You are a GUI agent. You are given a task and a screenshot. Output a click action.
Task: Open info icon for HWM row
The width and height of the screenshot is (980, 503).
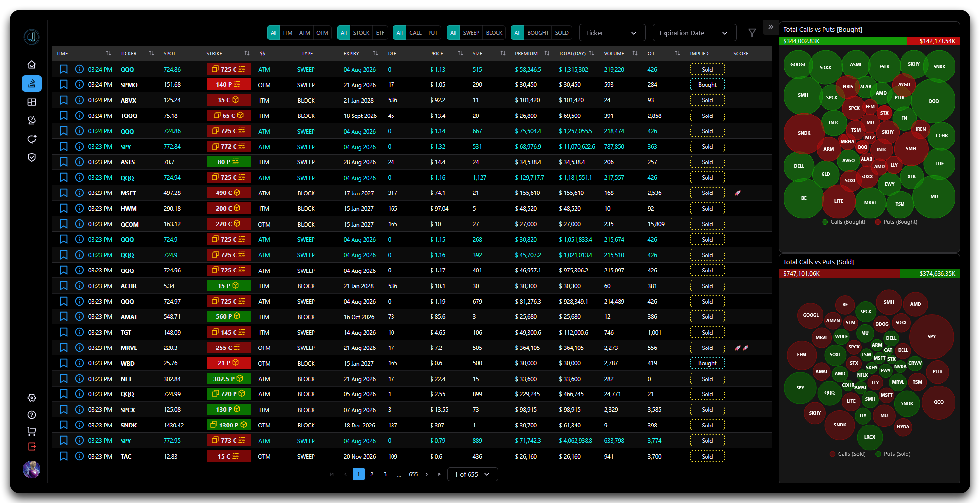coord(79,208)
